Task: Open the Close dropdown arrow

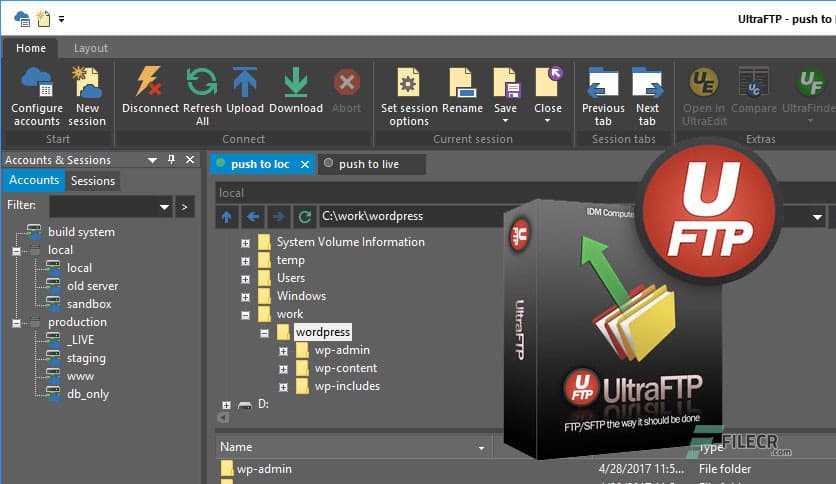Action: point(548,121)
